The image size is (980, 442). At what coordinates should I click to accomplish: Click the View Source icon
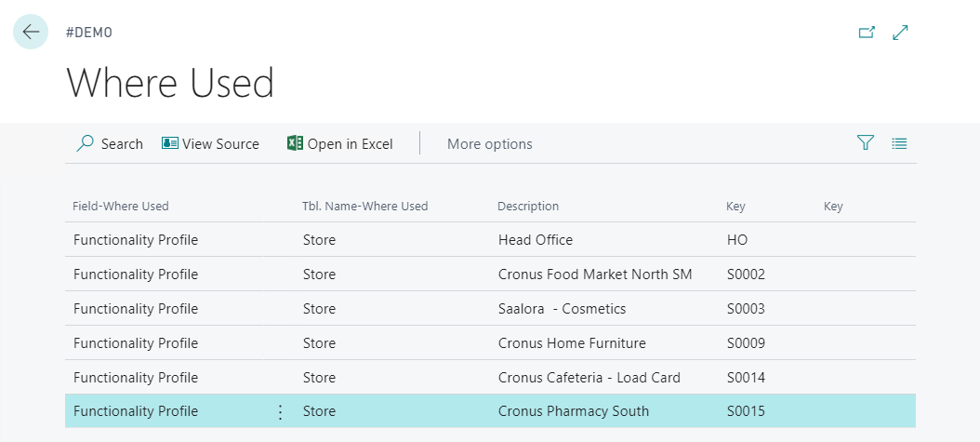click(170, 143)
